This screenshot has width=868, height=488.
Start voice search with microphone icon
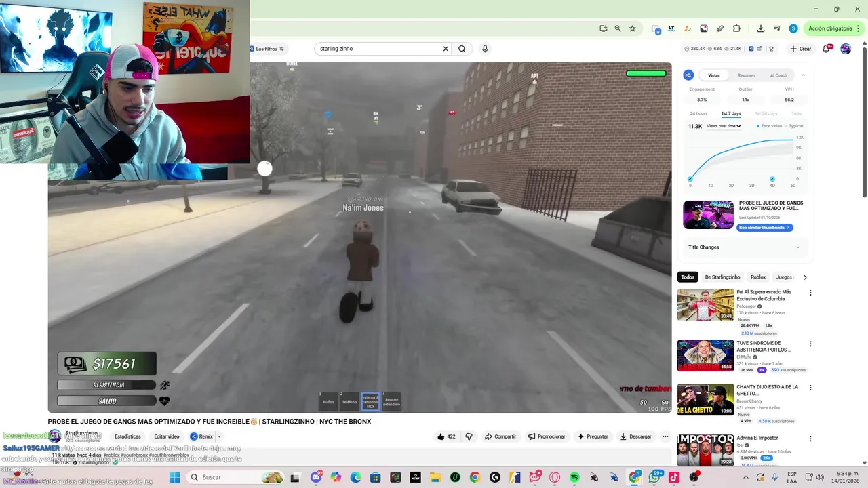(485, 49)
